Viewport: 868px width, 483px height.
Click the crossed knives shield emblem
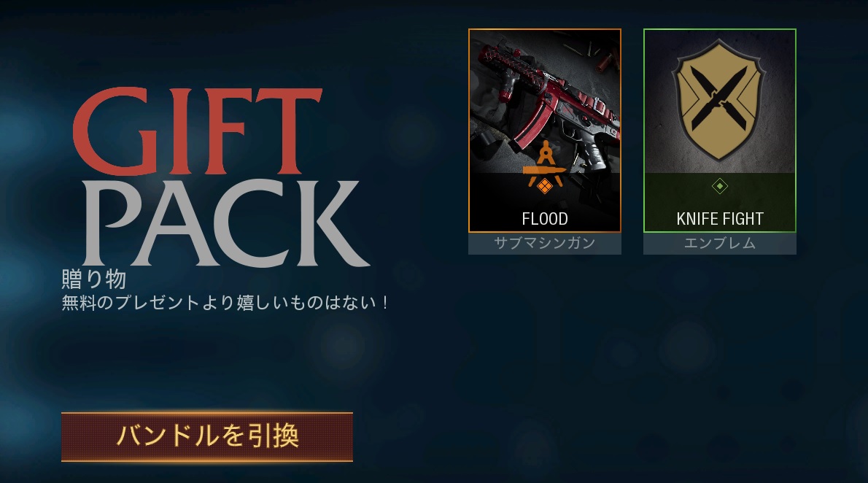pos(719,100)
